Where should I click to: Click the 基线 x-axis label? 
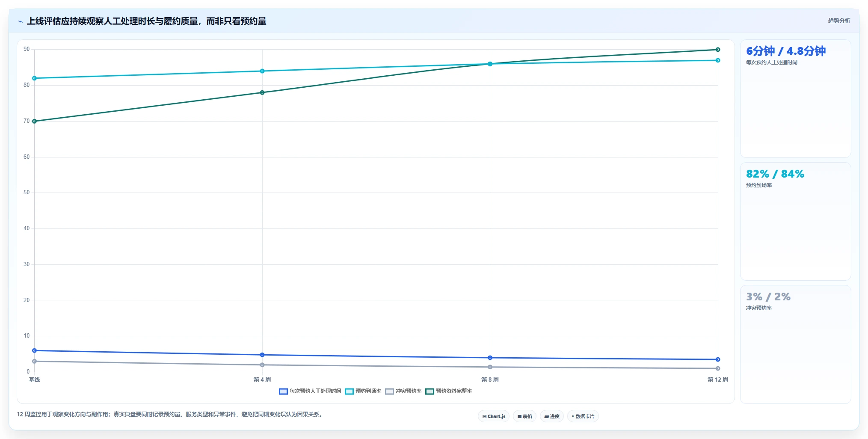click(34, 380)
